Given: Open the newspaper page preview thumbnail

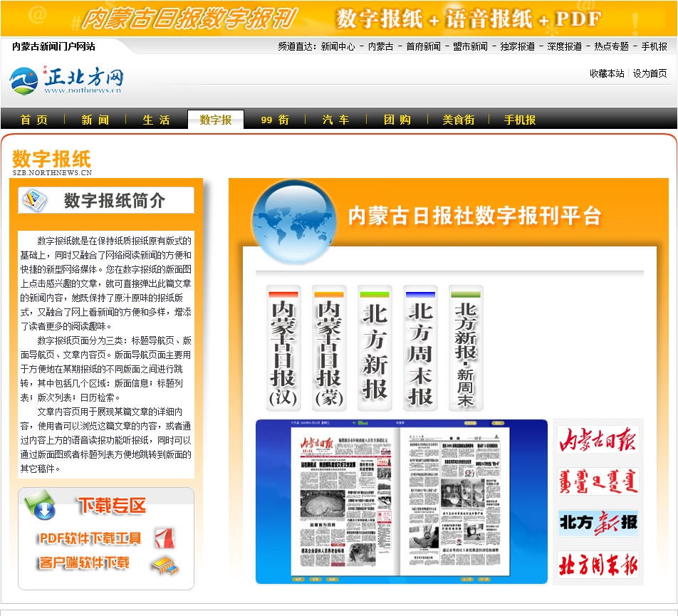Looking at the screenshot, I should [x=401, y=501].
